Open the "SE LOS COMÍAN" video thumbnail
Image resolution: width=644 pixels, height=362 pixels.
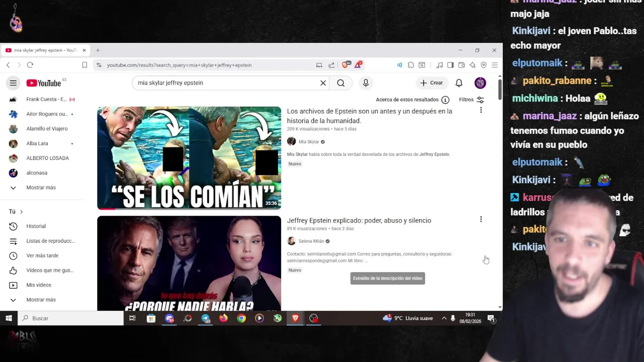pos(189,158)
